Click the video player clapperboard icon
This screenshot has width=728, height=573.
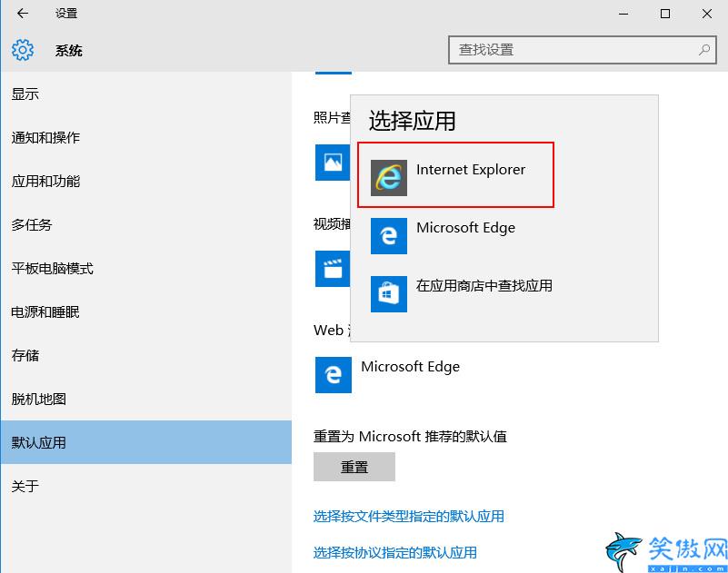tap(333, 269)
